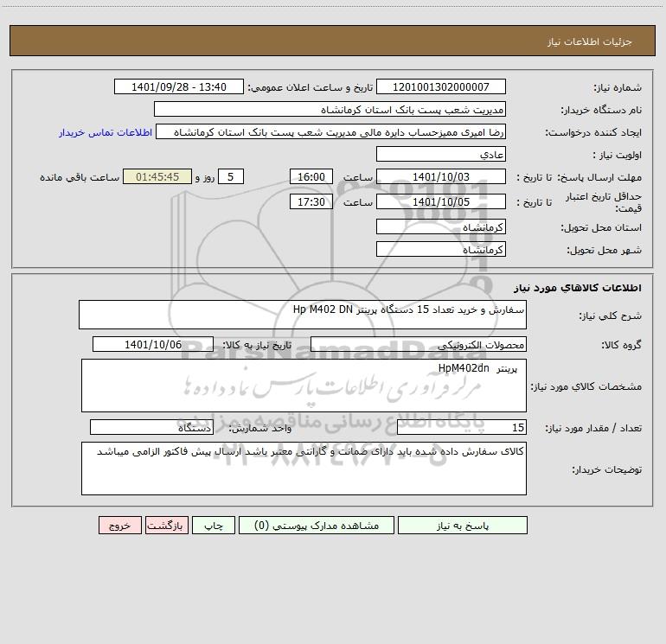The image size is (666, 644).
Task: Click the تاریخ نیاز به کالا label
Action: pyautogui.click(x=258, y=345)
